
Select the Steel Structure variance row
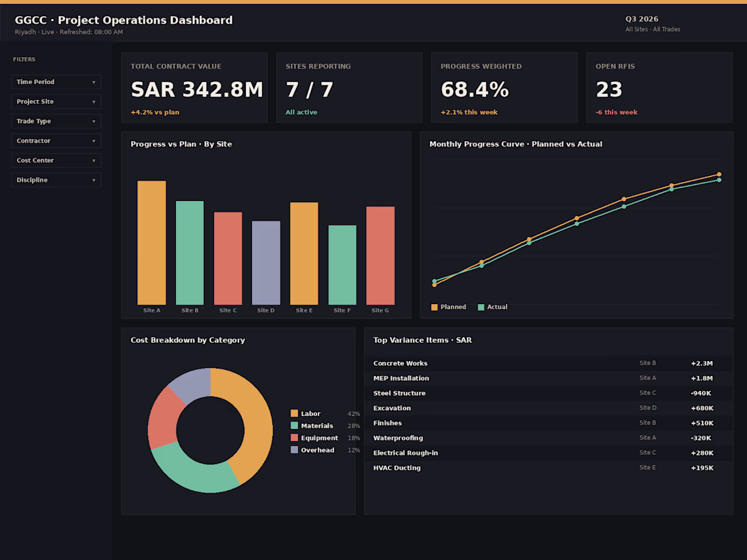(548, 393)
